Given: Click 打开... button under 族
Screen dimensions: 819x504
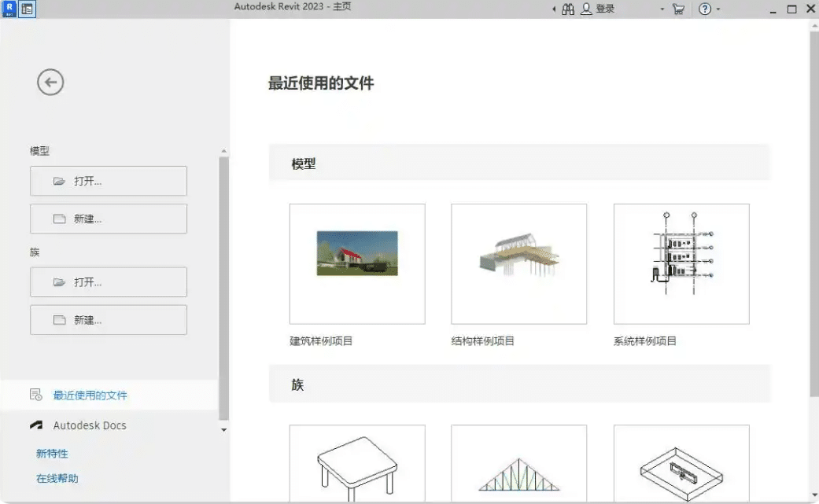Looking at the screenshot, I should click(x=109, y=282).
